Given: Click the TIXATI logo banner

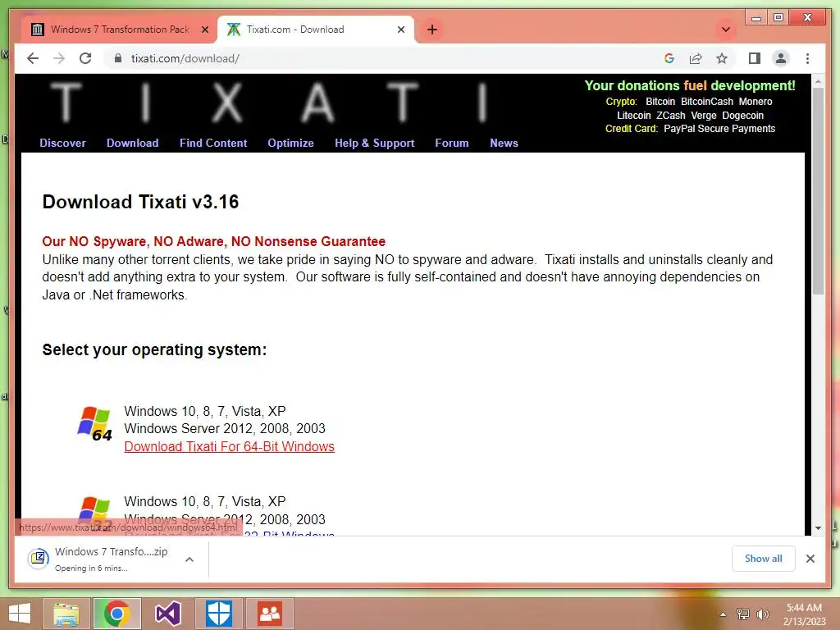Looking at the screenshot, I should [268, 102].
